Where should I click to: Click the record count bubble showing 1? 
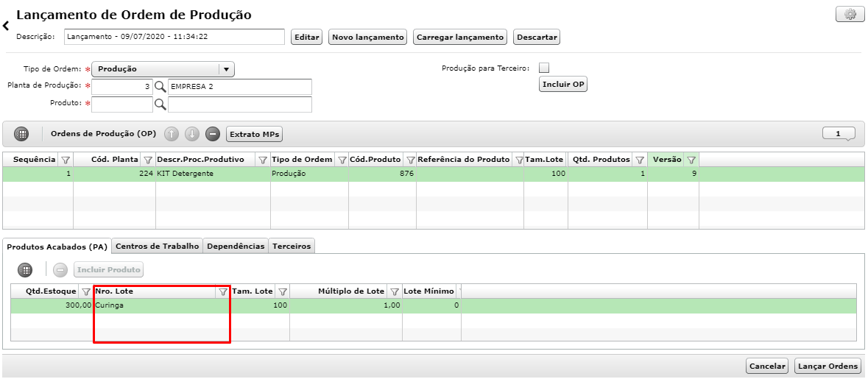[x=839, y=134]
